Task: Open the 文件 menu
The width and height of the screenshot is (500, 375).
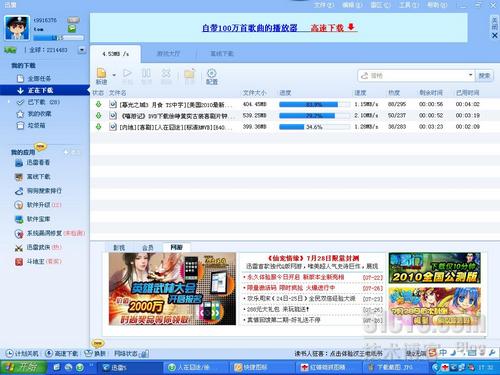Action: (324, 5)
